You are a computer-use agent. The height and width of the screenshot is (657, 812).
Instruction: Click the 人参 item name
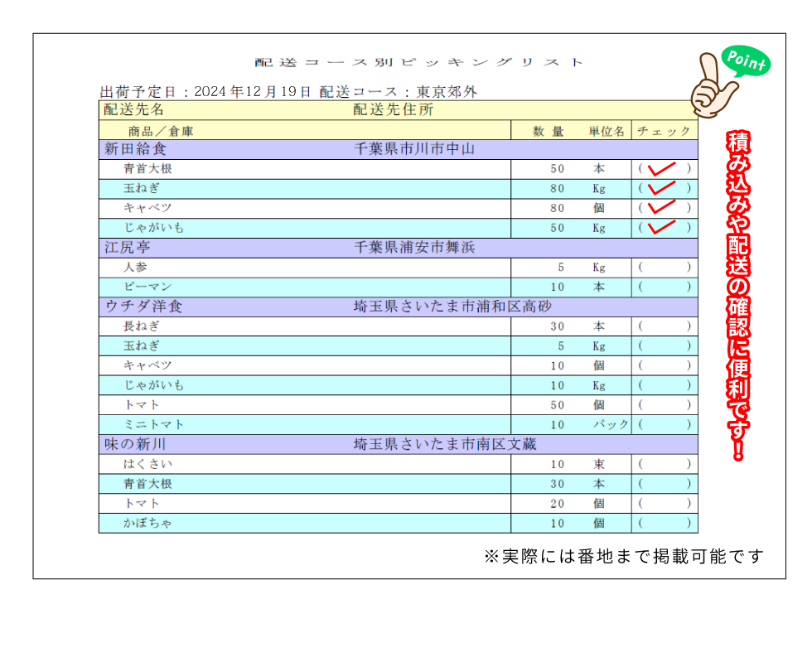coord(135,268)
